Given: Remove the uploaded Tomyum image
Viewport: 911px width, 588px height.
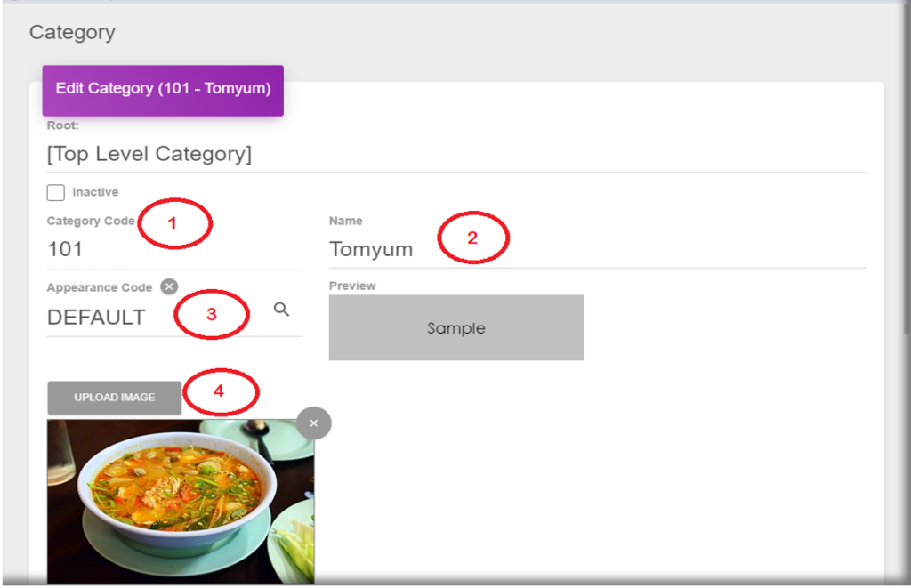Looking at the screenshot, I should (x=313, y=423).
